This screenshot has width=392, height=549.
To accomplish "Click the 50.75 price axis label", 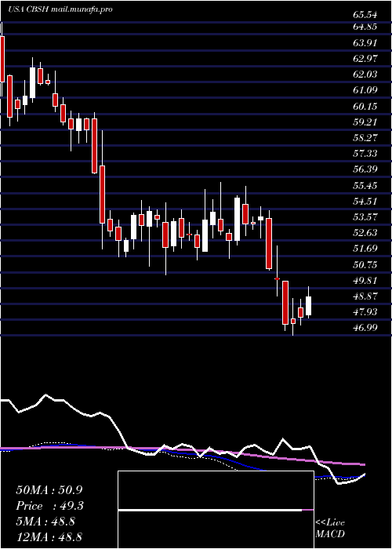I will click(365, 265).
